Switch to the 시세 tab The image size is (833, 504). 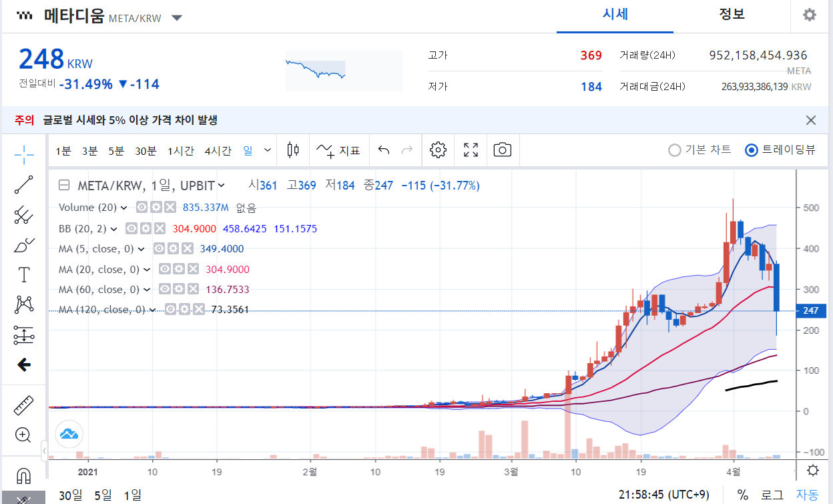[615, 15]
